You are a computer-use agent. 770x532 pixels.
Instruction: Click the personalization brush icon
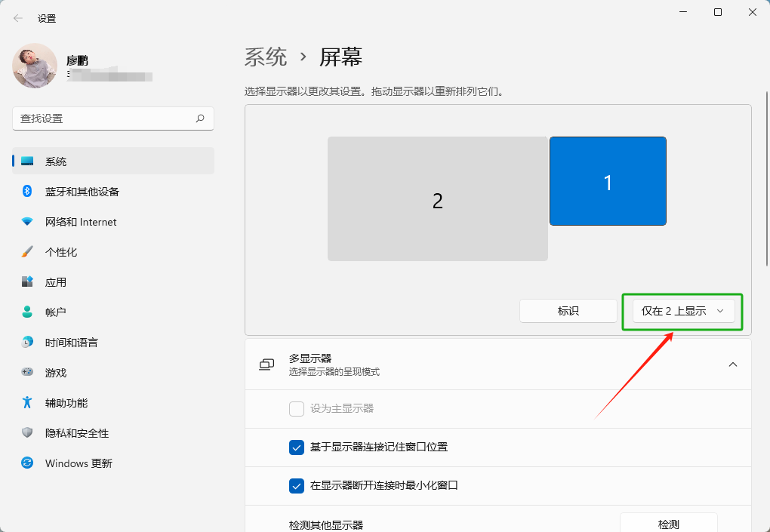click(x=27, y=251)
